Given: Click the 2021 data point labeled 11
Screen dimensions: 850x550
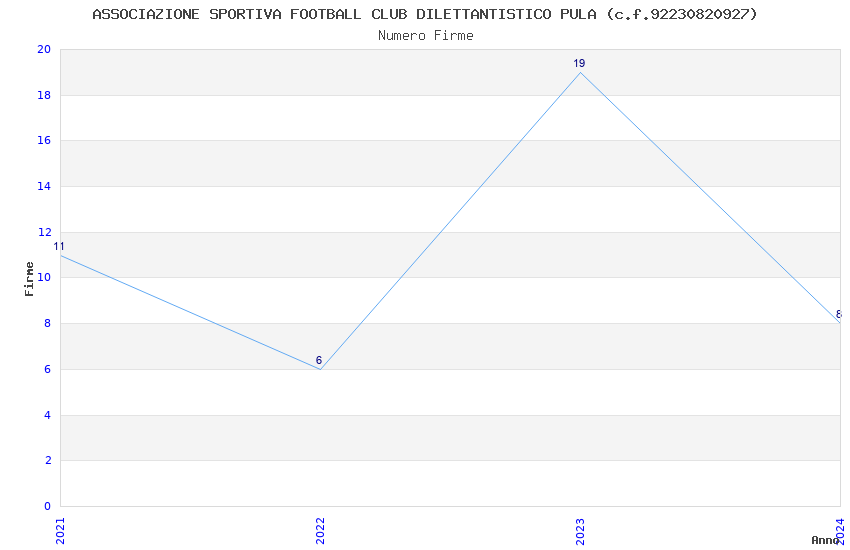Looking at the screenshot, I should (x=60, y=255).
